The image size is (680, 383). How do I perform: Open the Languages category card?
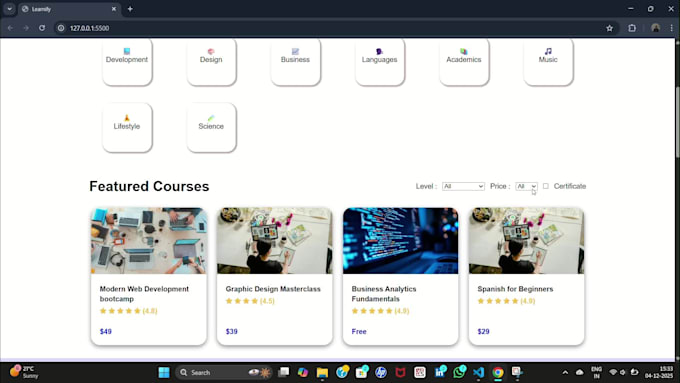(380, 62)
